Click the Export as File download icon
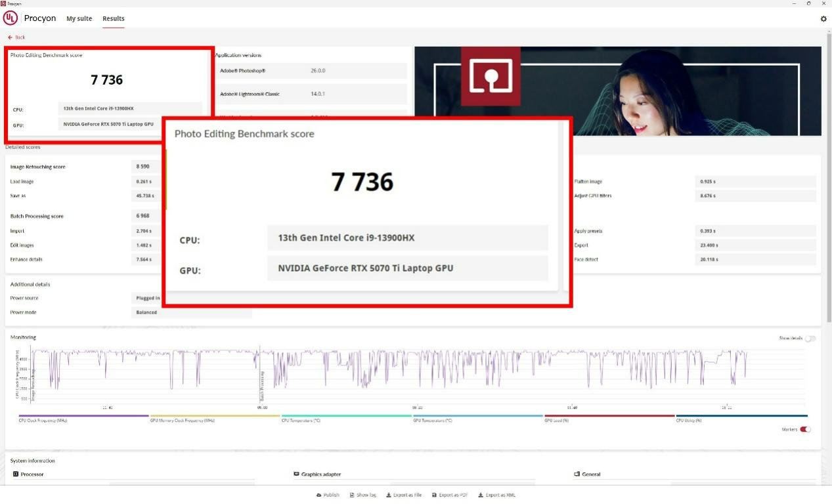Screen dimensions: 832x504 pos(388,495)
